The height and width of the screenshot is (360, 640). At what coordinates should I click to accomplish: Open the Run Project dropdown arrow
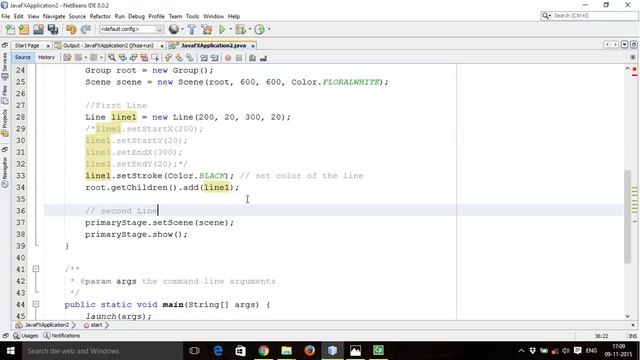point(230,29)
